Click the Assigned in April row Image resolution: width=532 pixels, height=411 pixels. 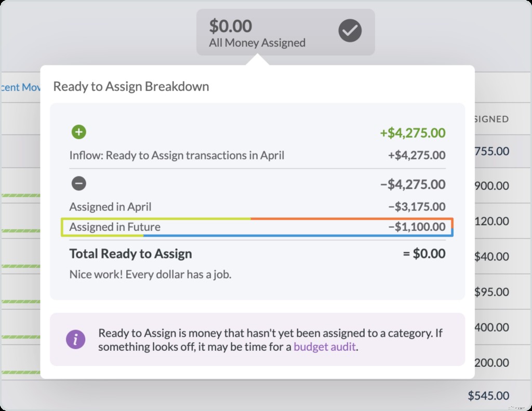tap(110, 207)
